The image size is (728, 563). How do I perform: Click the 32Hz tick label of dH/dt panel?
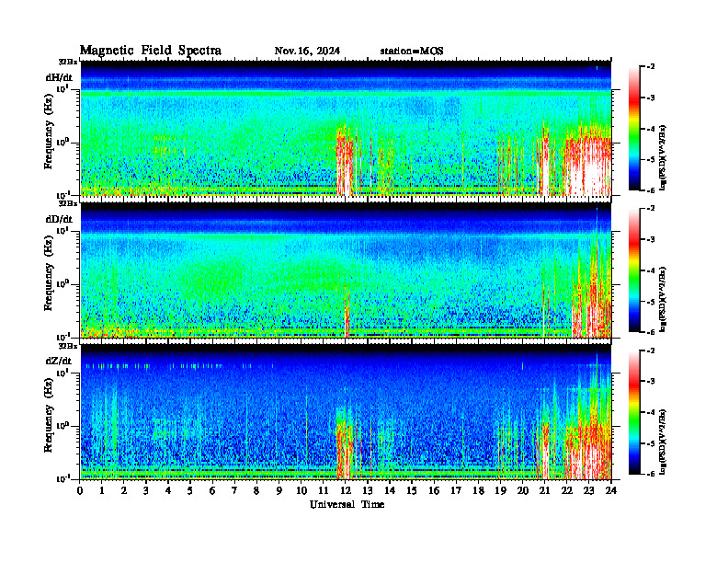tap(67, 62)
